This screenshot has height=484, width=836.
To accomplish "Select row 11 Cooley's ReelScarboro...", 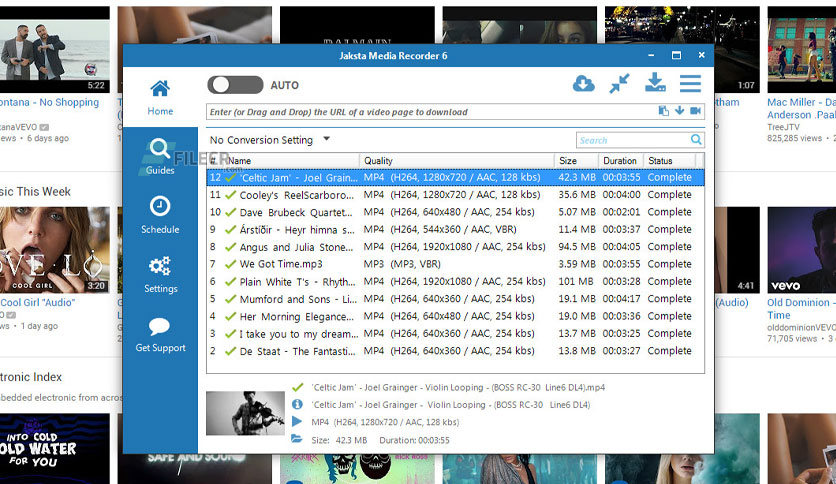I will pyautogui.click(x=455, y=195).
